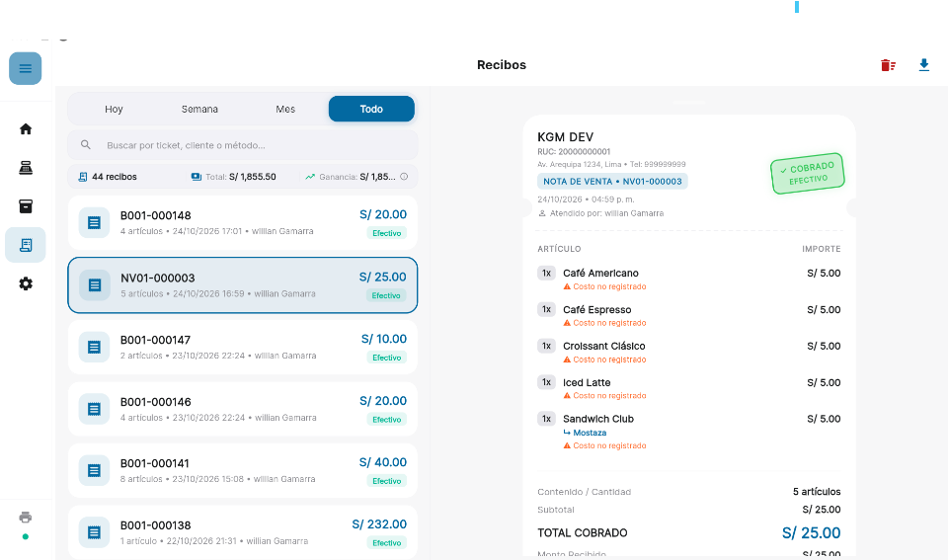Screen dimensions: 948x560
Task: Click the cash icon next to Total
Action: point(196,177)
